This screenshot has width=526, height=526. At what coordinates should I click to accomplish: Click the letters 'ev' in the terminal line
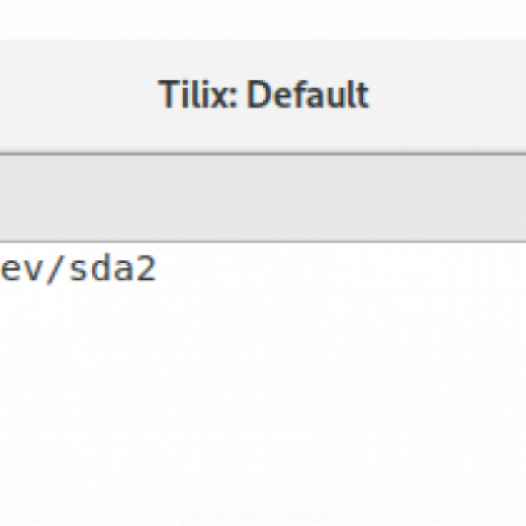[21, 270]
